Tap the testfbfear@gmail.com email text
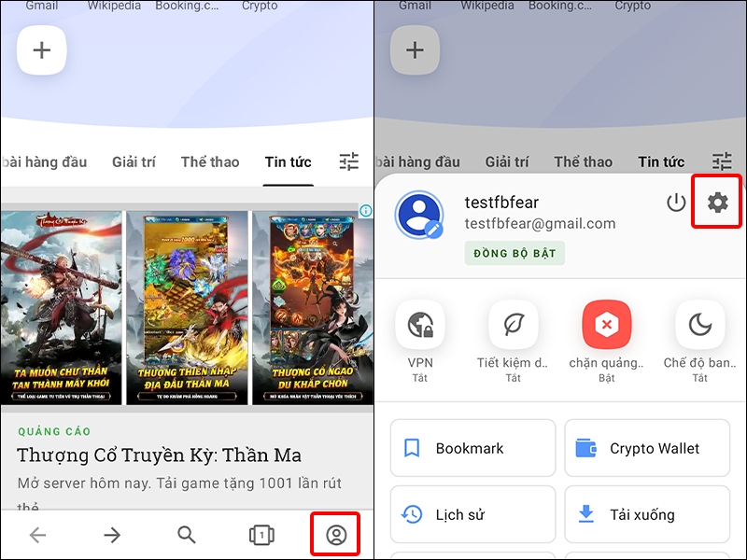Screen dimensions: 747x560 pyautogui.click(x=541, y=224)
